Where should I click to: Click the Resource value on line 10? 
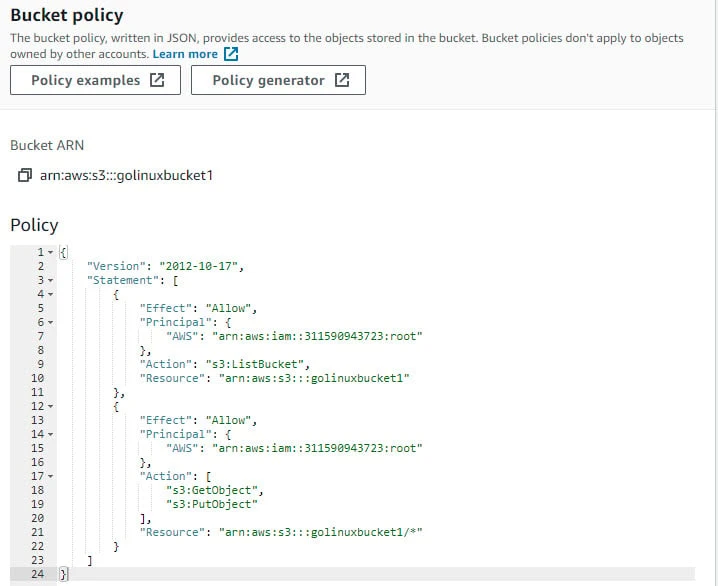(314, 378)
